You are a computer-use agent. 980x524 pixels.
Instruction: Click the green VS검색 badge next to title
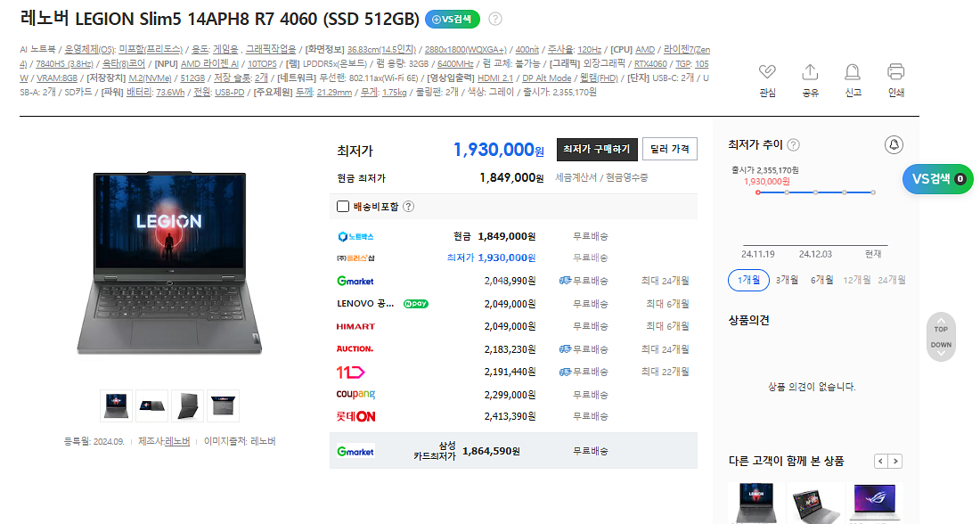[x=452, y=20]
